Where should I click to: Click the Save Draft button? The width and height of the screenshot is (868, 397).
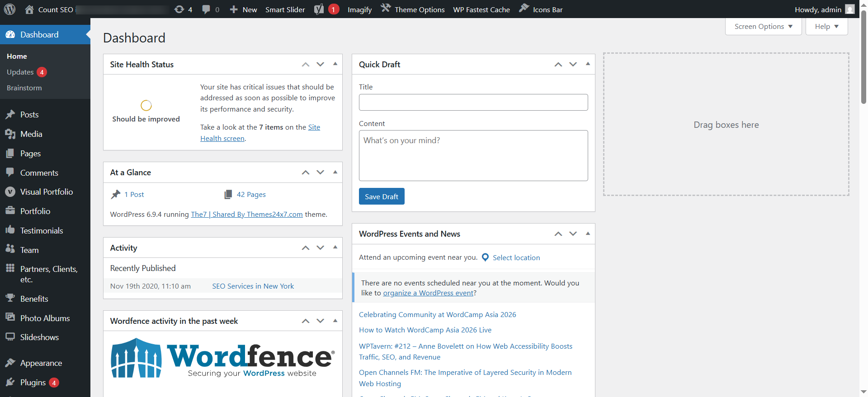[x=382, y=196]
